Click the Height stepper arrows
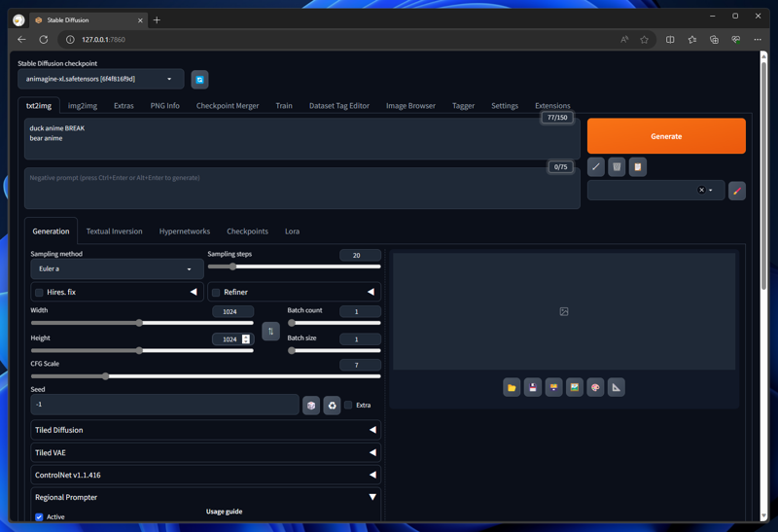The height and width of the screenshot is (532, 778). (x=246, y=339)
